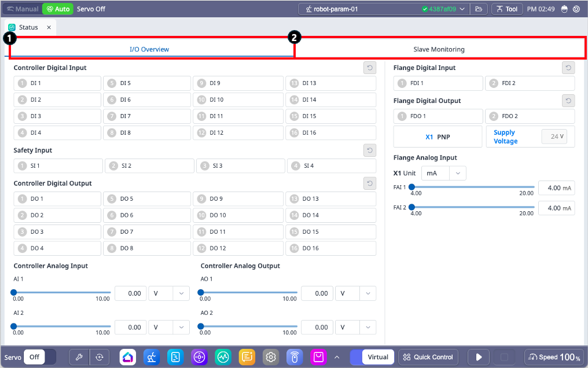Expand the robot-param-01 selector dropdown
This screenshot has width=588, height=368.
click(x=382, y=9)
